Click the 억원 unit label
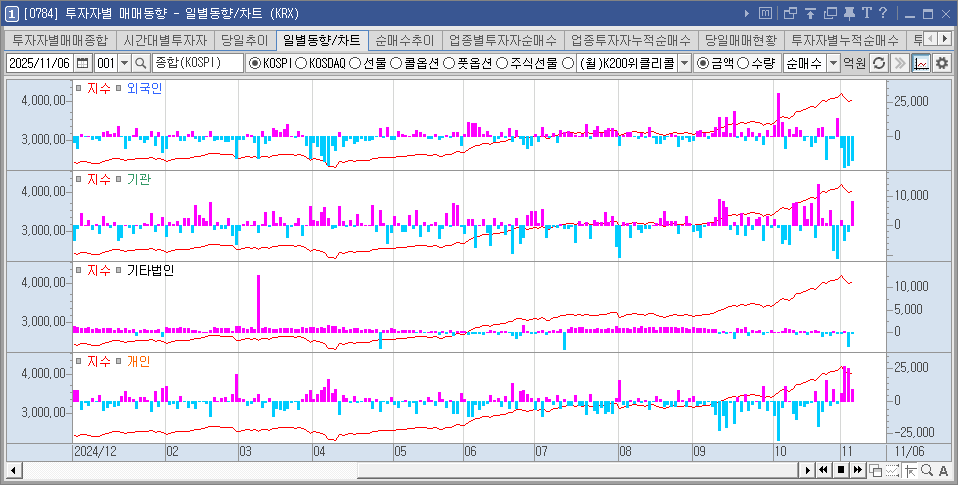This screenshot has width=958, height=485. [855, 63]
